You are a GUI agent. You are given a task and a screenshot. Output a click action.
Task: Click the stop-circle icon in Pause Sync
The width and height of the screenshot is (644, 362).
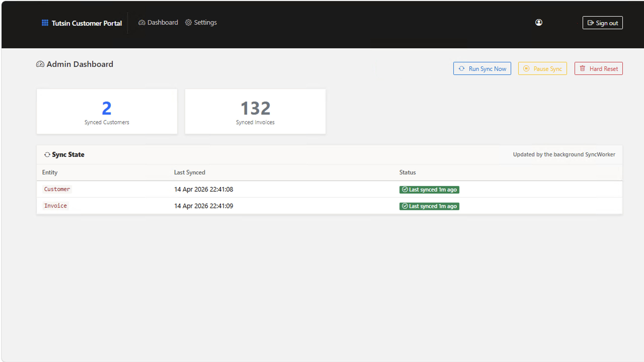coord(526,68)
